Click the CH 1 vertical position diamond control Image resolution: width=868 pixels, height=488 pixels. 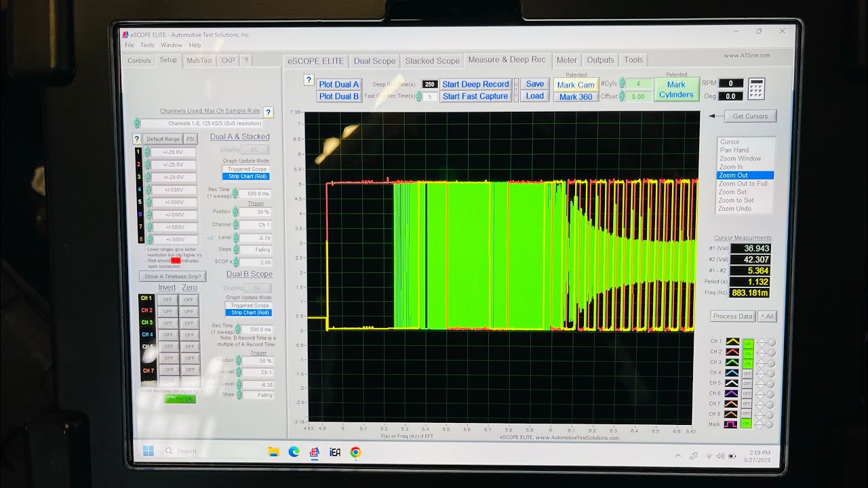(762, 342)
